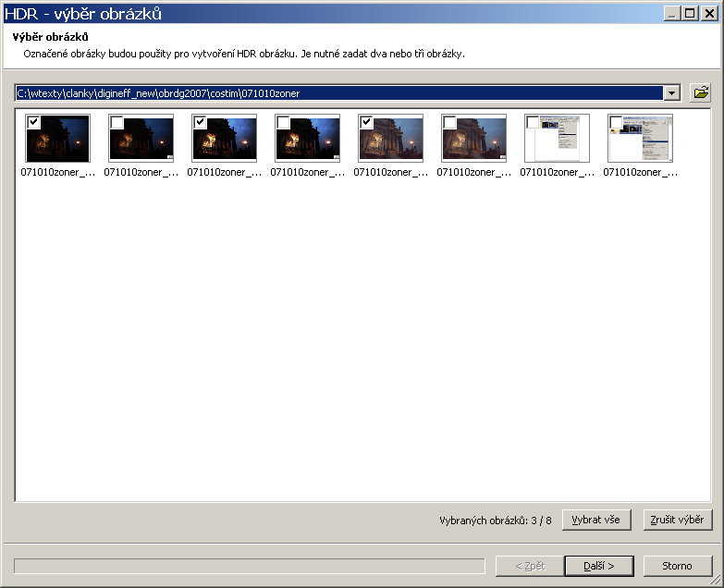Enable the fourth thumbnail's checkbox
Image resolution: width=724 pixels, height=588 pixels.
pos(283,122)
